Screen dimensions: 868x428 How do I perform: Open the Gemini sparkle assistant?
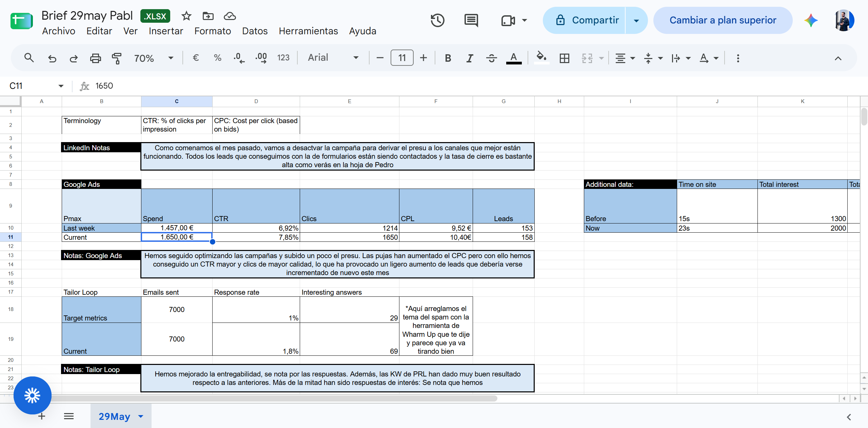point(811,20)
